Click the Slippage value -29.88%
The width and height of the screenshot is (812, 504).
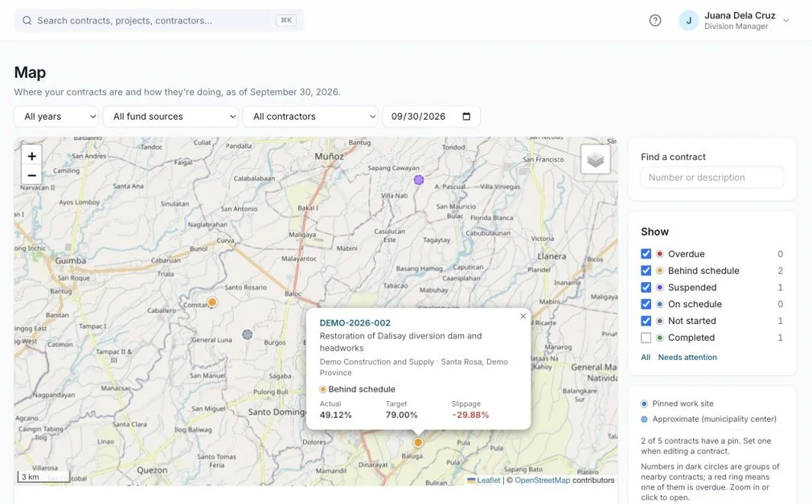(x=470, y=415)
